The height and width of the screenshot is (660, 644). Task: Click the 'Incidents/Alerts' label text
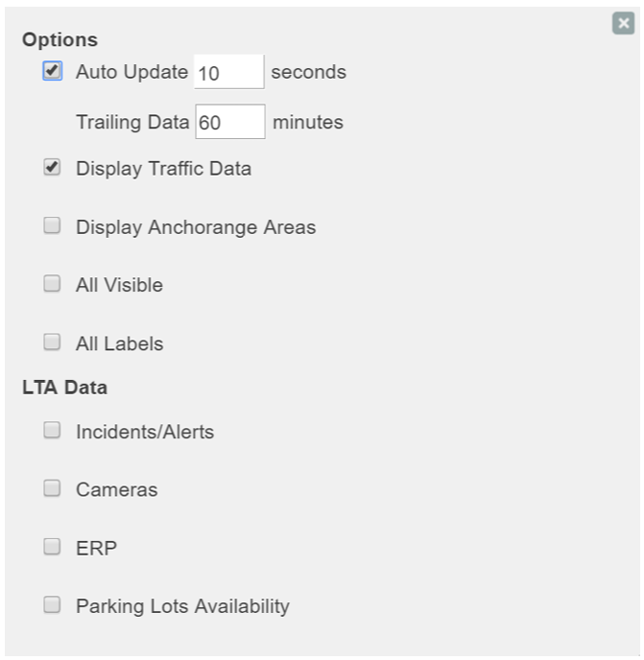click(145, 432)
